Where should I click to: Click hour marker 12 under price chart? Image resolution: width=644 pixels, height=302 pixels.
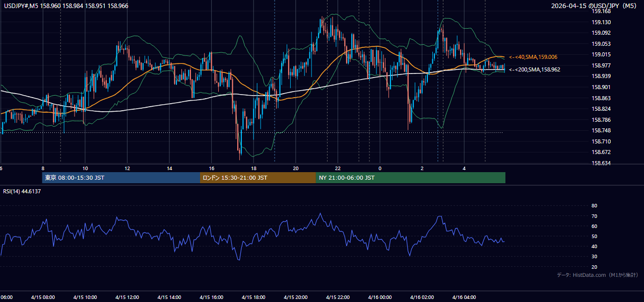click(x=127, y=169)
